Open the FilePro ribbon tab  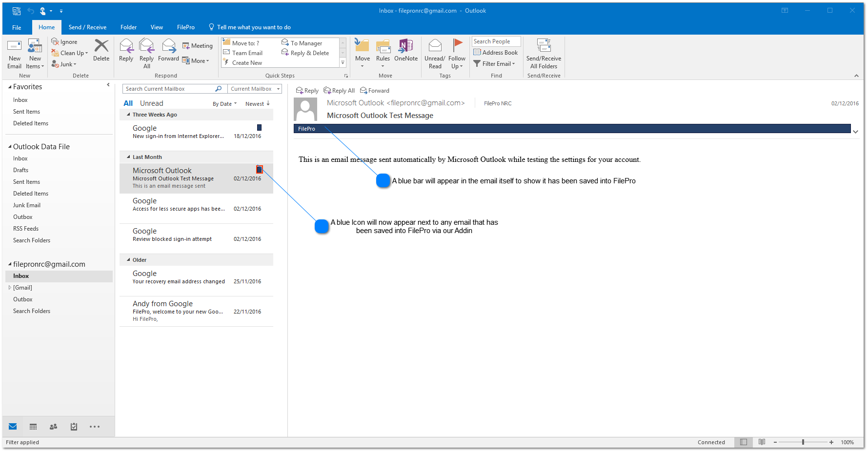coord(185,27)
